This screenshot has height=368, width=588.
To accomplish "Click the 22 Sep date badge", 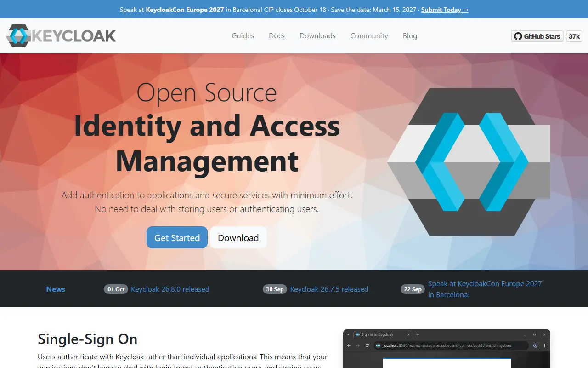I will [x=413, y=289].
